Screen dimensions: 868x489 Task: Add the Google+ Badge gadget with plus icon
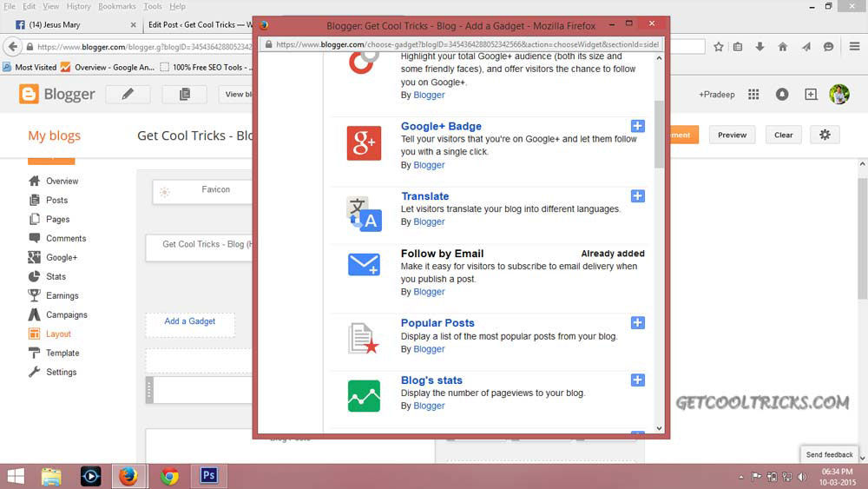coord(638,126)
